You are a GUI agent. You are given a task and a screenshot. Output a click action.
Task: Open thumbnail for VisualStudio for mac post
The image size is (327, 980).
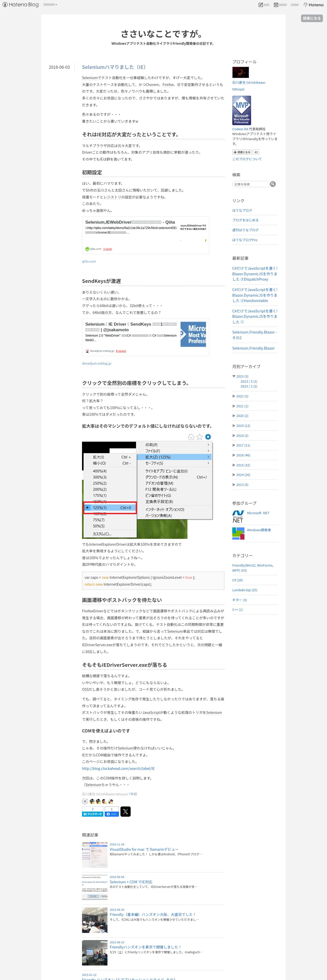[94, 855]
